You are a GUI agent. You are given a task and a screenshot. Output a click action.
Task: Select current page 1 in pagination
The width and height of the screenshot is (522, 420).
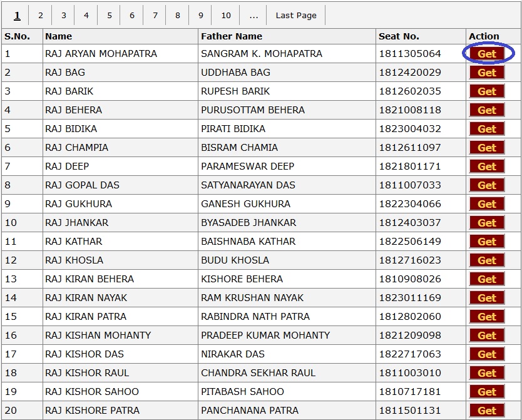tap(17, 15)
